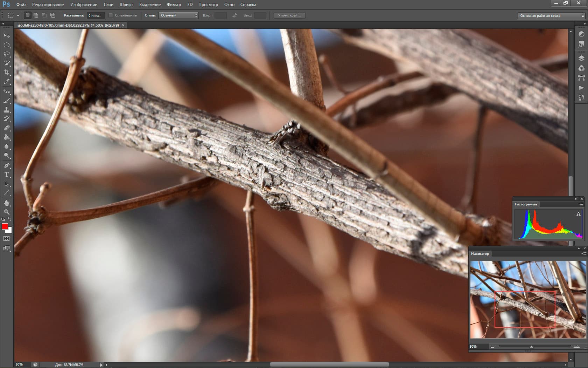
Task: Close the DSC0292.JPG document tab
Action: [x=123, y=25]
